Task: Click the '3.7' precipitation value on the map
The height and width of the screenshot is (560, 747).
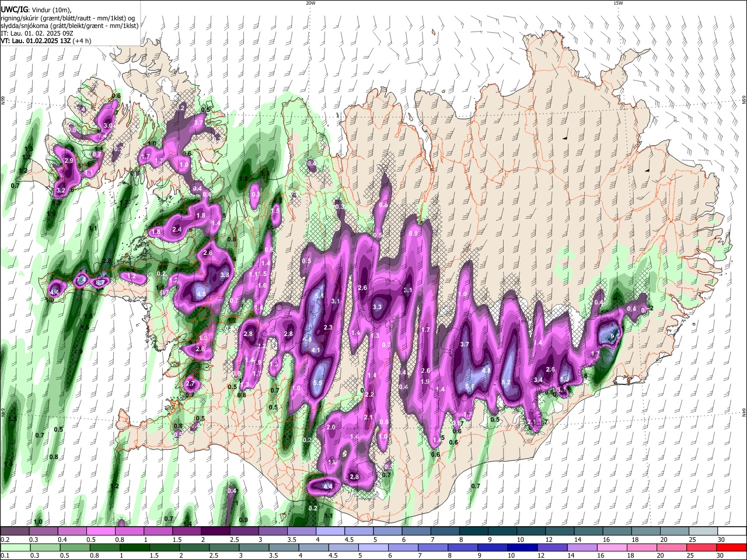Action: click(465, 345)
